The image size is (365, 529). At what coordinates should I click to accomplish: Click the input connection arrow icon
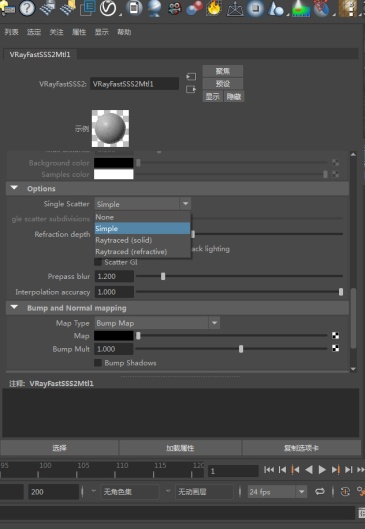(191, 77)
